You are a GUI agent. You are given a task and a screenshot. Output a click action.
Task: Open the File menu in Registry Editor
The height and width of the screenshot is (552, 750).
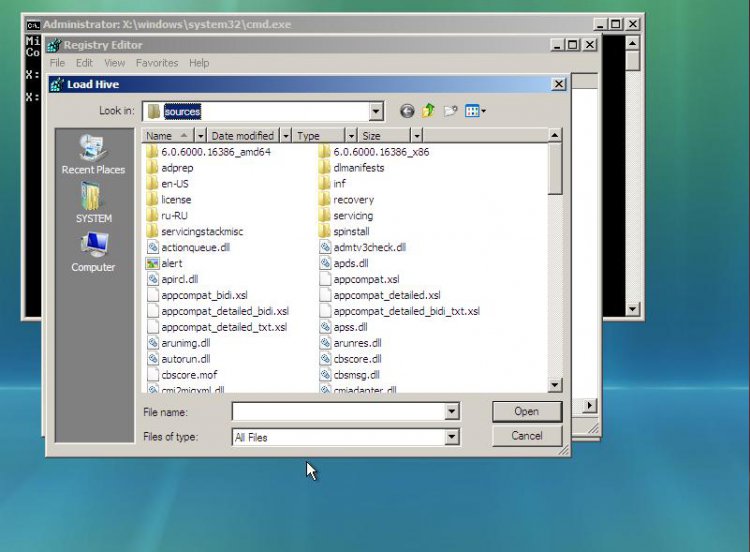pos(57,63)
